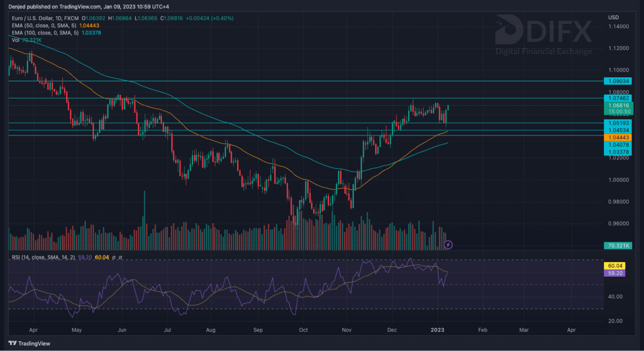Click the orange 1.04443 EMA price tag

coord(618,138)
